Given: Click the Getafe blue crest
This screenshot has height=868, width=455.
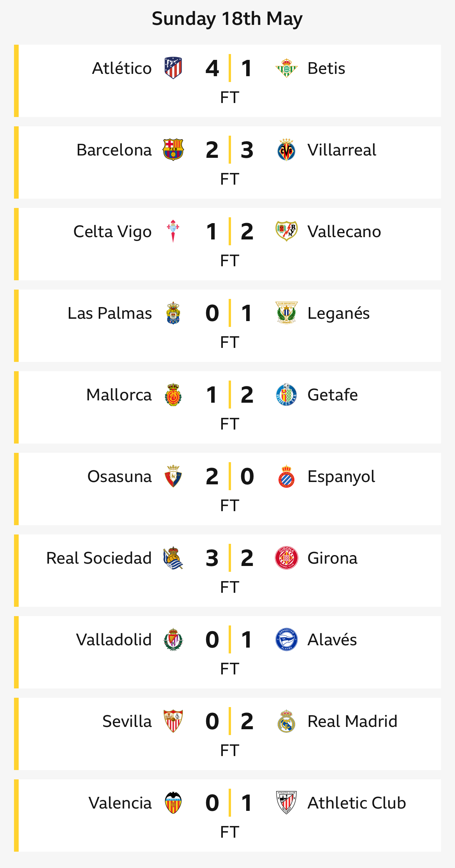Looking at the screenshot, I should click(x=287, y=395).
